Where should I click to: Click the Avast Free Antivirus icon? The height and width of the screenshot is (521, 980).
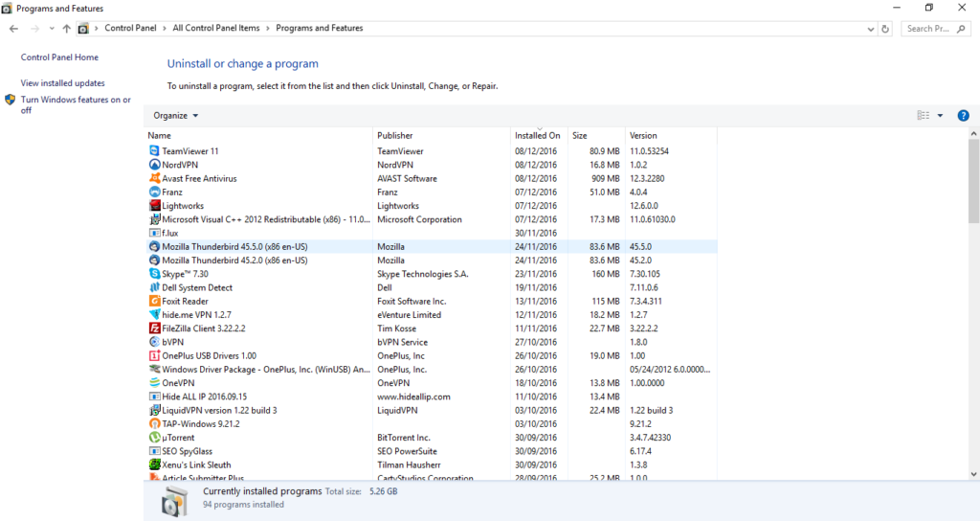(154, 178)
